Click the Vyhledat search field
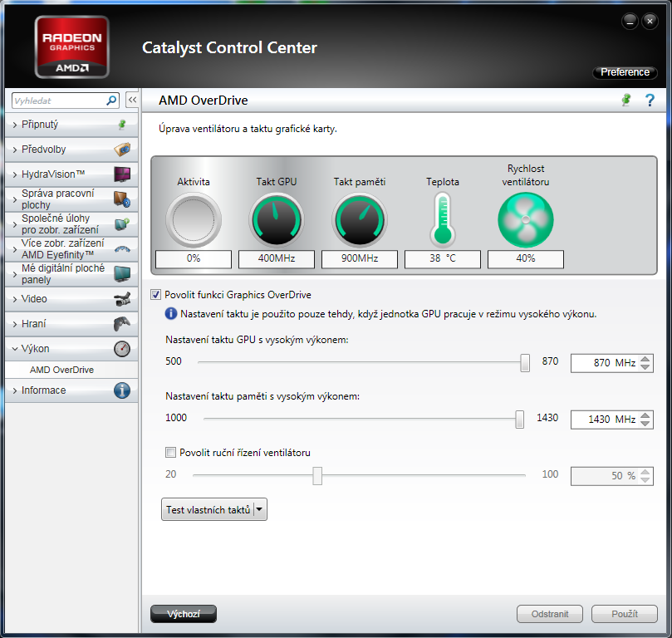 tap(58, 101)
